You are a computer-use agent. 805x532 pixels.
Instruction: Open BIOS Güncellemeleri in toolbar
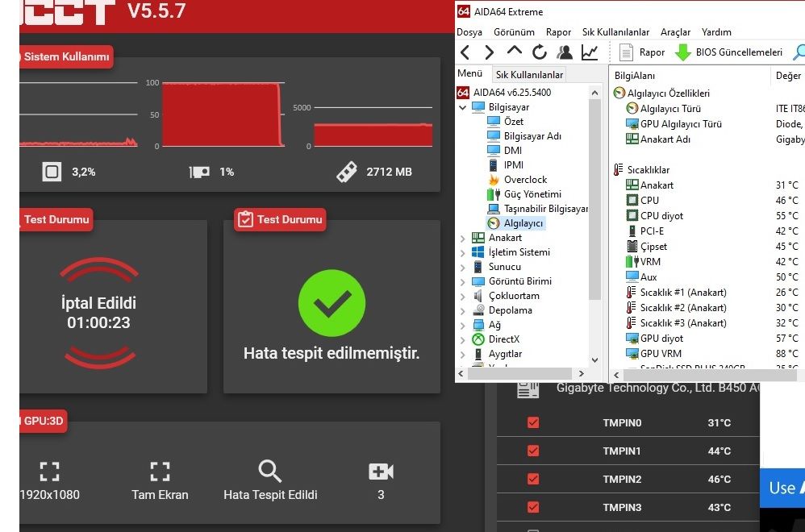click(x=728, y=52)
